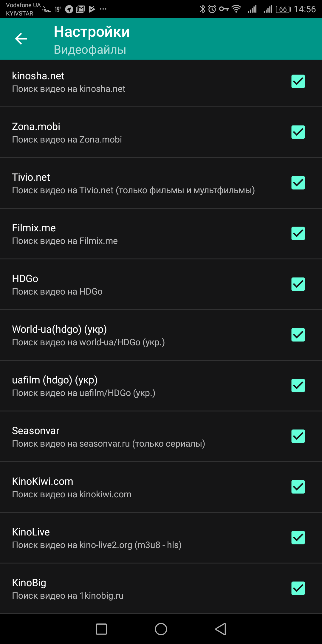Tap the Wi-Fi status icon
Image resolution: width=322 pixels, height=644 pixels.
pos(236,9)
